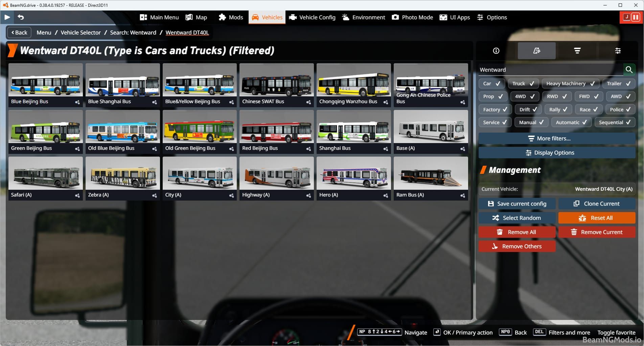Screen dimensions: 644x346
Task: Open the filter funnel tab icon
Action: coord(577,51)
